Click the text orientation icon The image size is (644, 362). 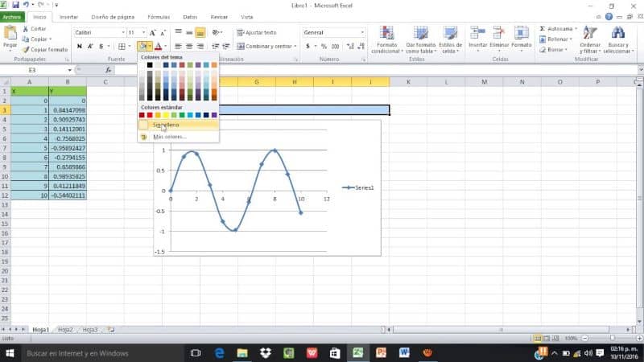216,32
